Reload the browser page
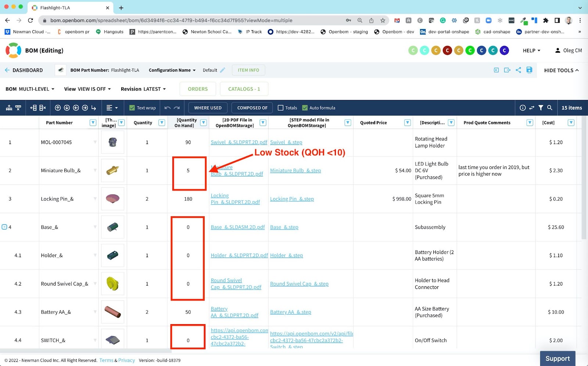 [31, 21]
